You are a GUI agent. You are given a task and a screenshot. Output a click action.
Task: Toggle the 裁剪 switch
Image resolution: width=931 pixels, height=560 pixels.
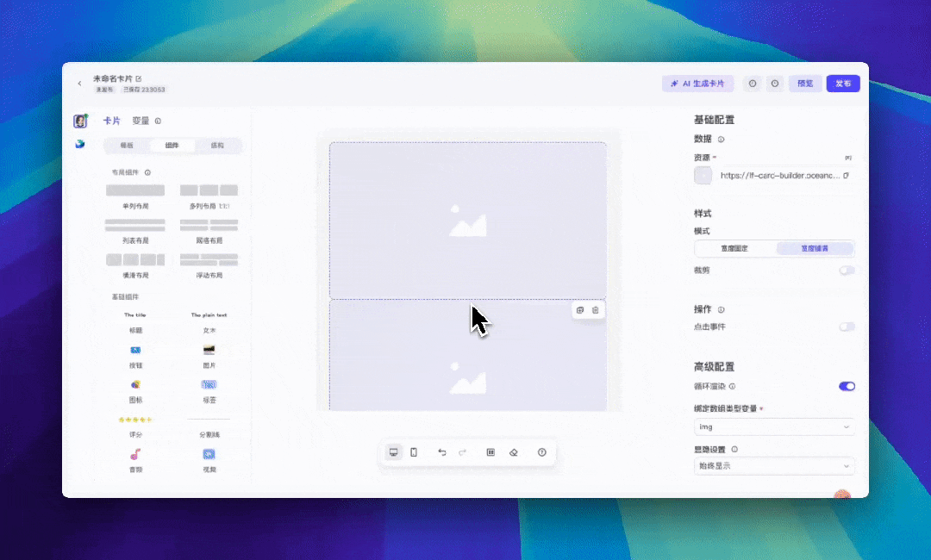point(847,271)
